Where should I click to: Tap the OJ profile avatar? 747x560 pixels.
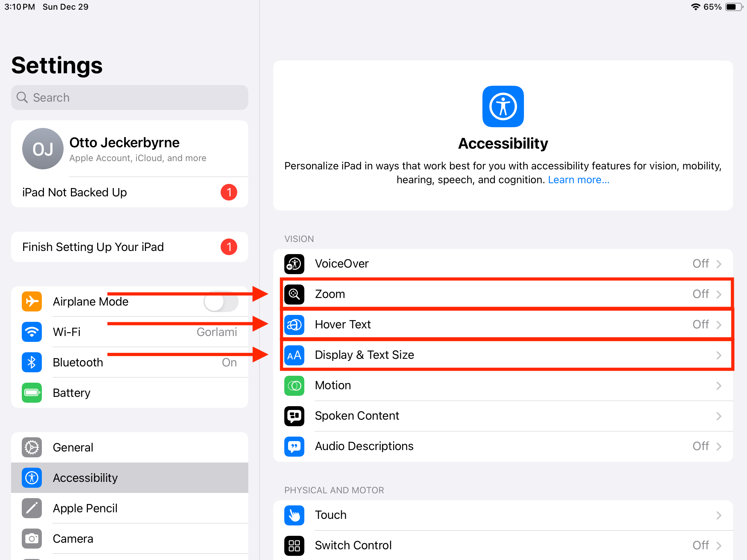[43, 149]
